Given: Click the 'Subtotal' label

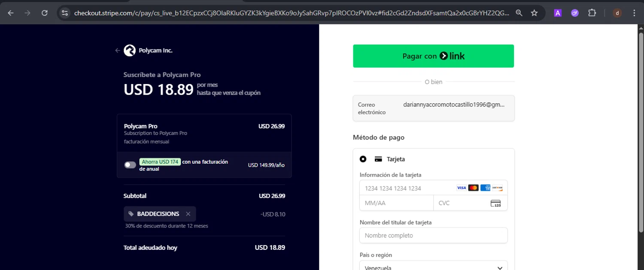Looking at the screenshot, I should (x=135, y=196).
